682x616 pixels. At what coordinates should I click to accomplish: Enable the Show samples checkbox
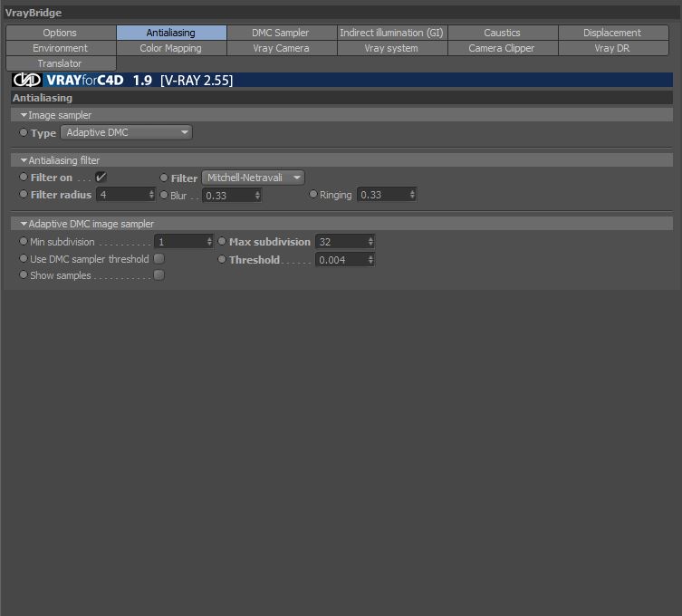pyautogui.click(x=159, y=275)
